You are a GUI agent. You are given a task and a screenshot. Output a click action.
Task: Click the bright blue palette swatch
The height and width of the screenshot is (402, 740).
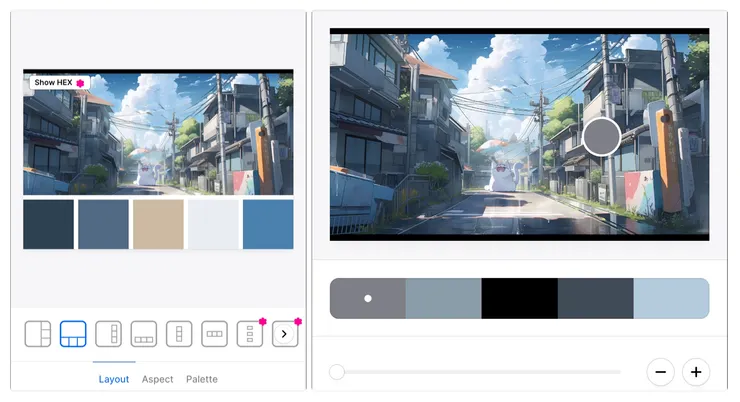coord(268,224)
